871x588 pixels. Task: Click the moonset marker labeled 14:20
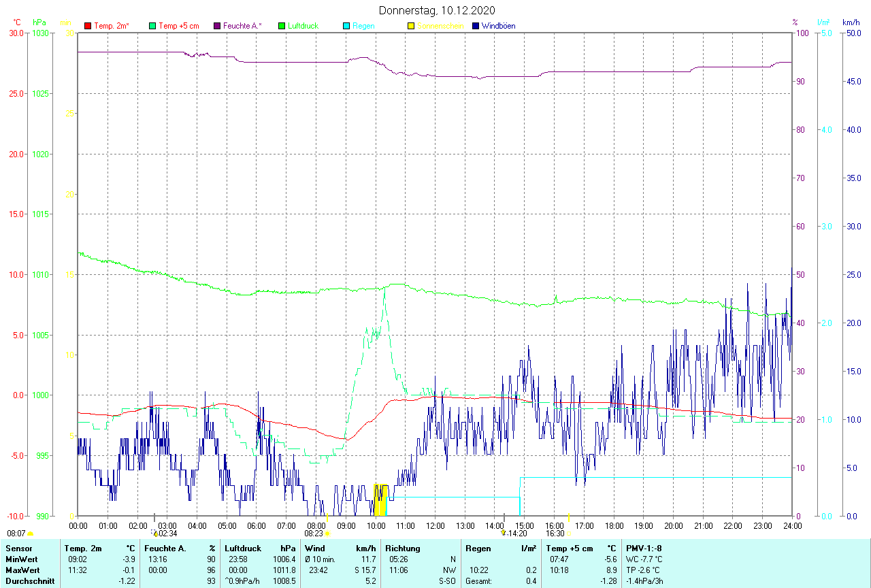click(504, 534)
